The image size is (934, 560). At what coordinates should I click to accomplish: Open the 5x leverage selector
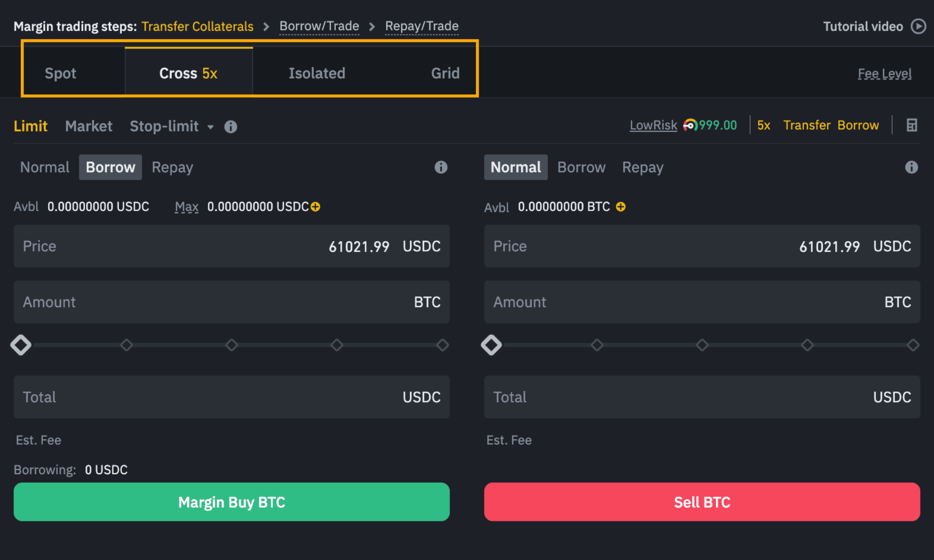coord(764,125)
